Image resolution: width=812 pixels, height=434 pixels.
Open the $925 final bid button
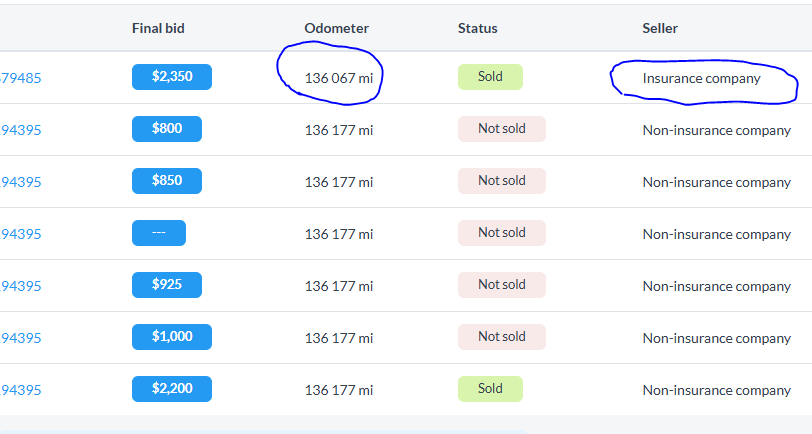(166, 285)
